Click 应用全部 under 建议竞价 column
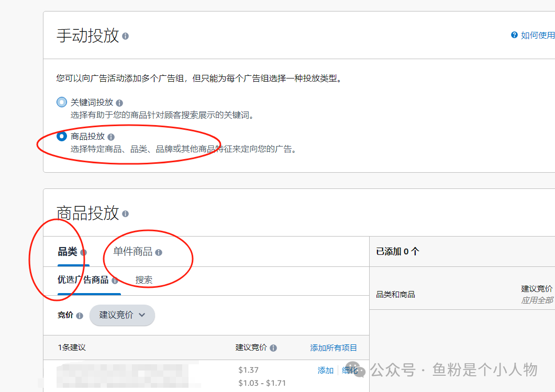 pos(537,300)
